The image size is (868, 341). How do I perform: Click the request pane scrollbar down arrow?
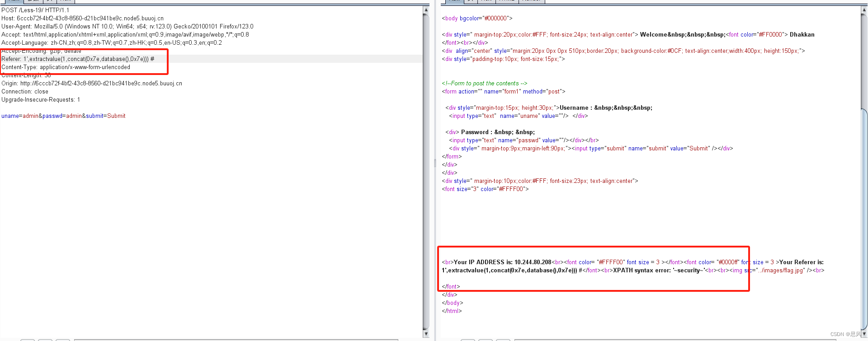(426, 334)
